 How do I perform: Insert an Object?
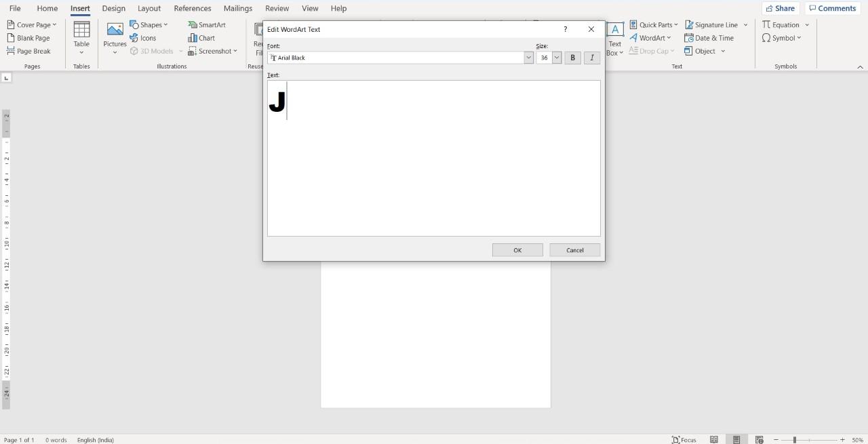(x=700, y=51)
